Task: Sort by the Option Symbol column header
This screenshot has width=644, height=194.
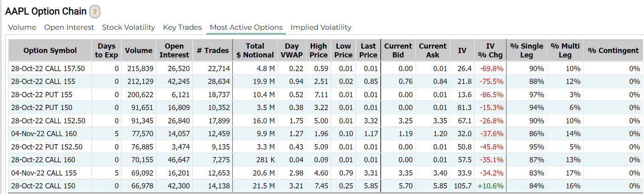Action: tap(50, 51)
